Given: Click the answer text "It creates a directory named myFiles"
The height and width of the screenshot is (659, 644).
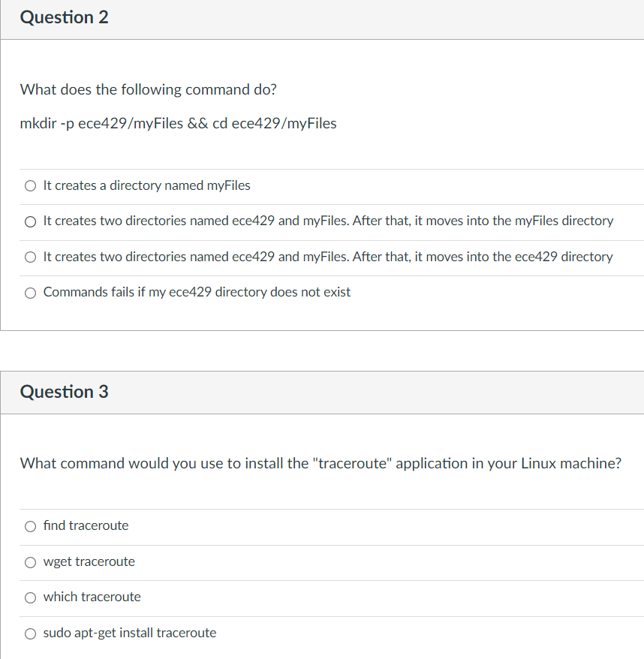Looking at the screenshot, I should [146, 185].
